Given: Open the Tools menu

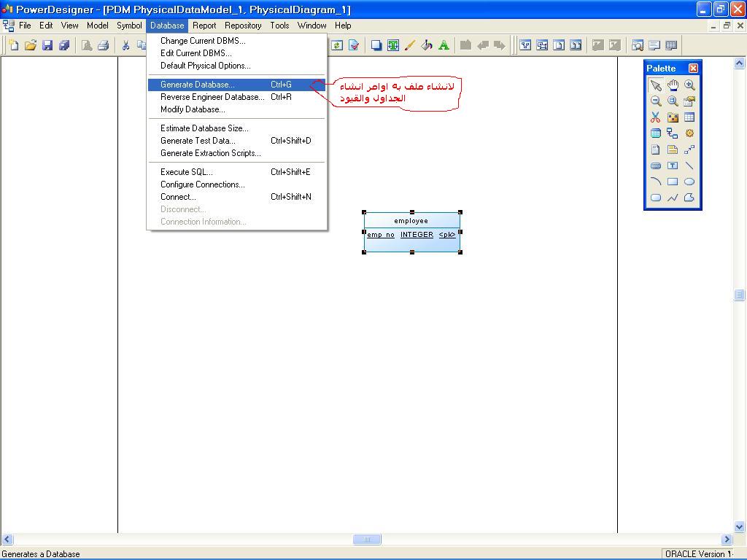Looking at the screenshot, I should 279,26.
